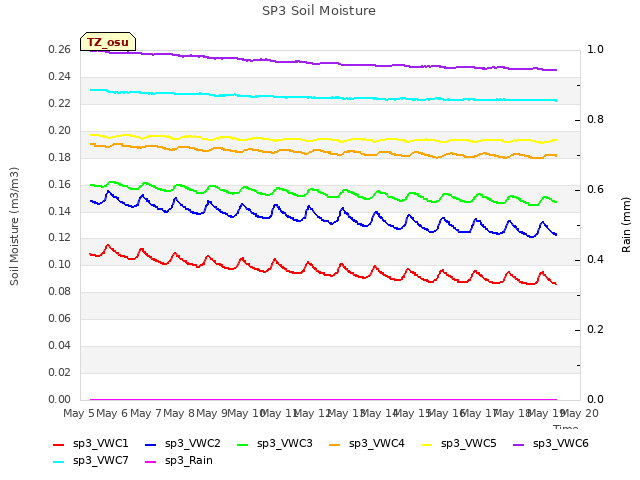
Task: Click the blue sp3_VWC2 legend swatch
Action: 151,444
